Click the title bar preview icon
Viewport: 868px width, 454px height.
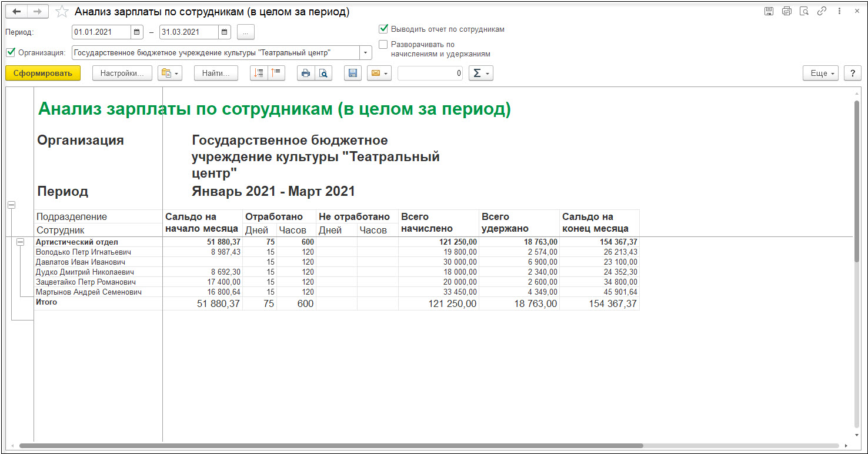(804, 11)
